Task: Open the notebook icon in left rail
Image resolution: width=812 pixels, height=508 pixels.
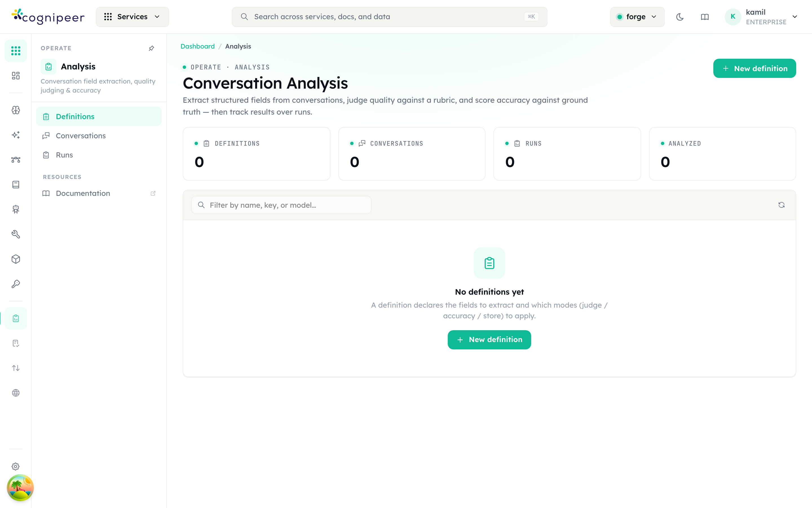Action: click(16, 185)
